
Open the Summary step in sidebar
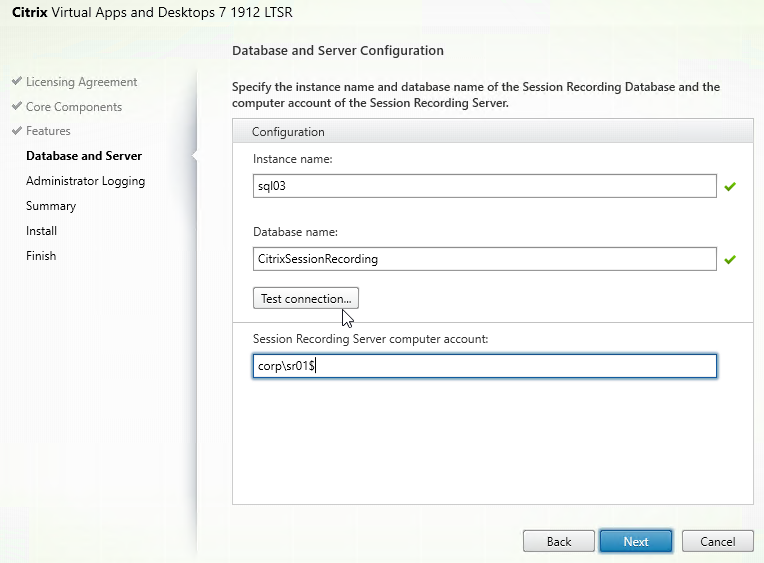click(51, 206)
